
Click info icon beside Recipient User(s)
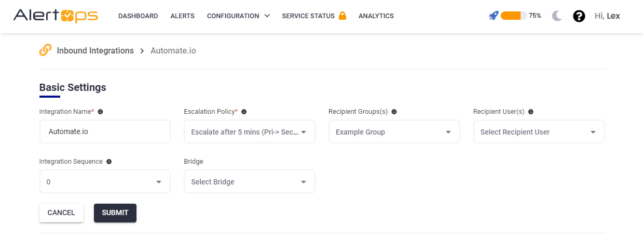coord(531,112)
